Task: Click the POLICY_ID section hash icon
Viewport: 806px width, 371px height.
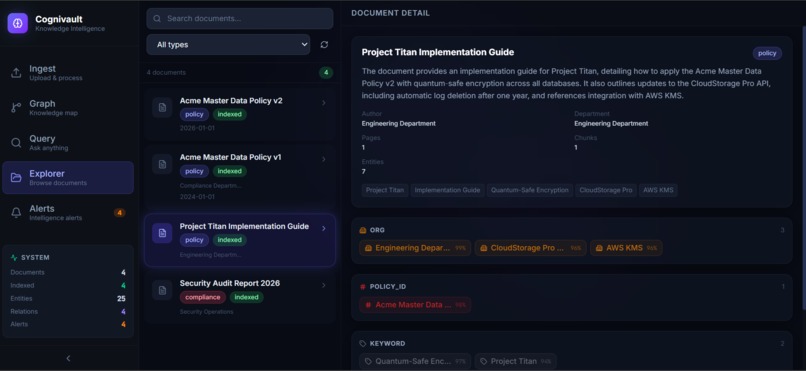Action: [x=363, y=287]
